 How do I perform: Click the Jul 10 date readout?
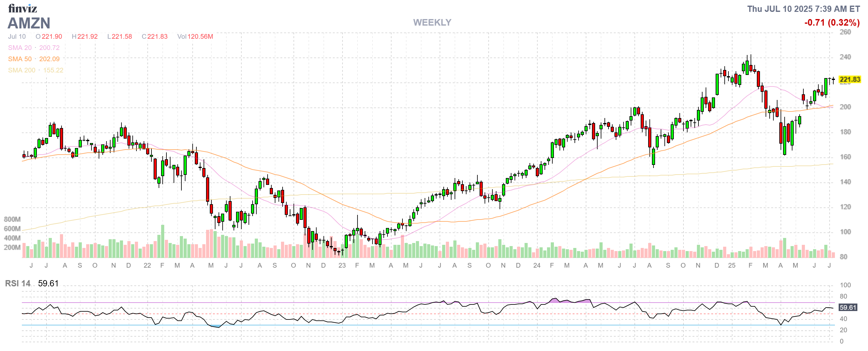(x=17, y=36)
